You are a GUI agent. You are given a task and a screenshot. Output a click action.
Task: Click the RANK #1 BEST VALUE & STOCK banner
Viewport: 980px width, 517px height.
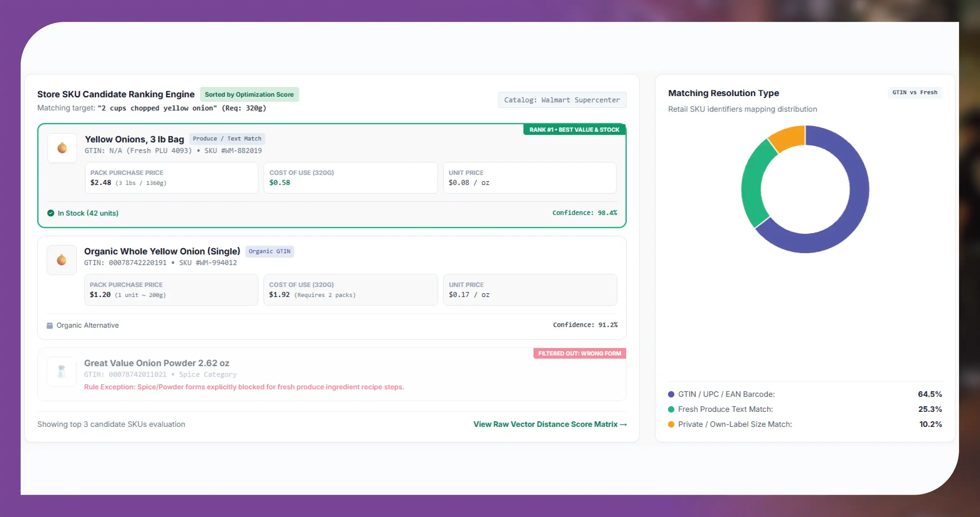574,130
